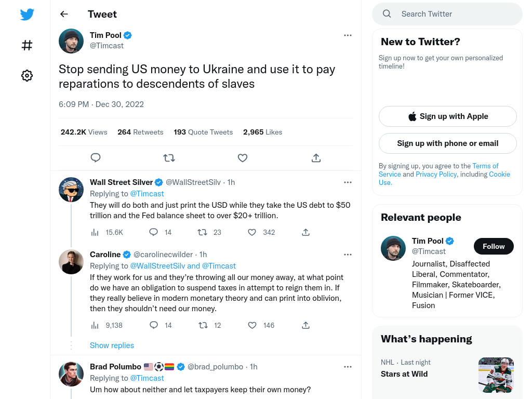Screen dimensions: 532x399
Task: Open the Explore hashtag icon
Action: tap(27, 45)
